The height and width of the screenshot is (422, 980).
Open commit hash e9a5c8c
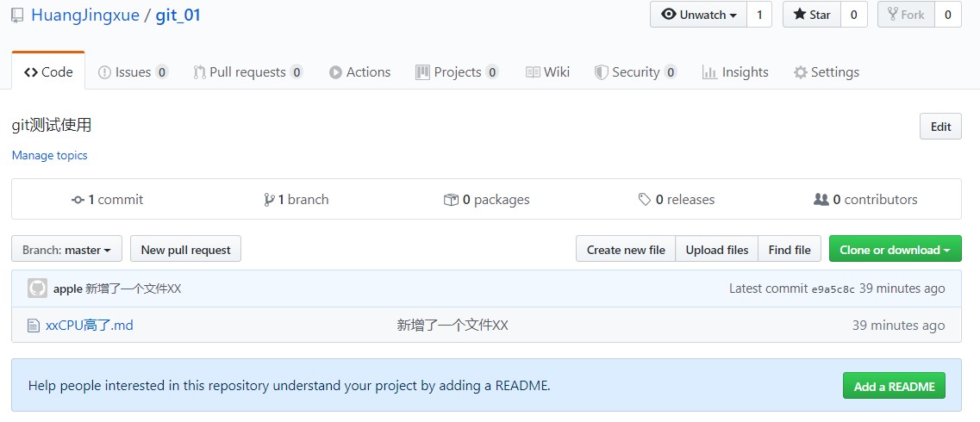(833, 289)
